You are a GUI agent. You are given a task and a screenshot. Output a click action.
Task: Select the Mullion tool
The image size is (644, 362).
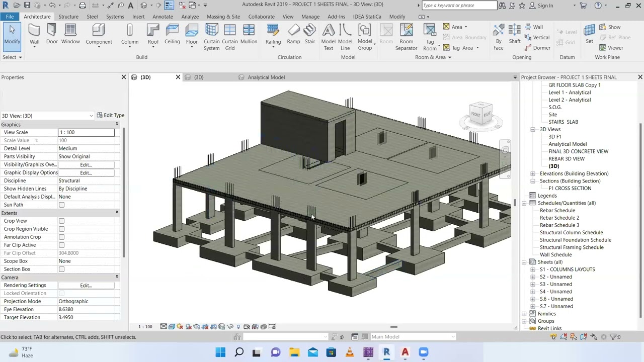pyautogui.click(x=249, y=35)
